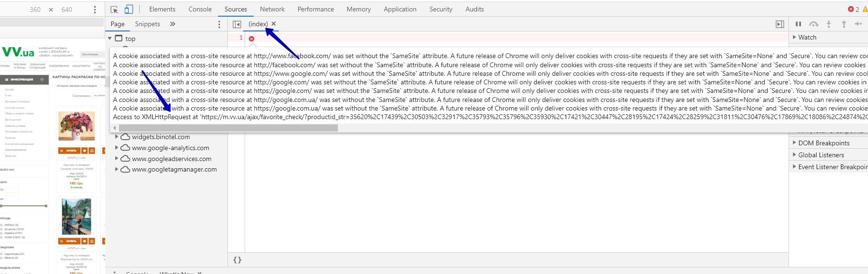Add the bouquet painting to favorites (heart)
This screenshot has width=868, height=274.
(85, 151)
